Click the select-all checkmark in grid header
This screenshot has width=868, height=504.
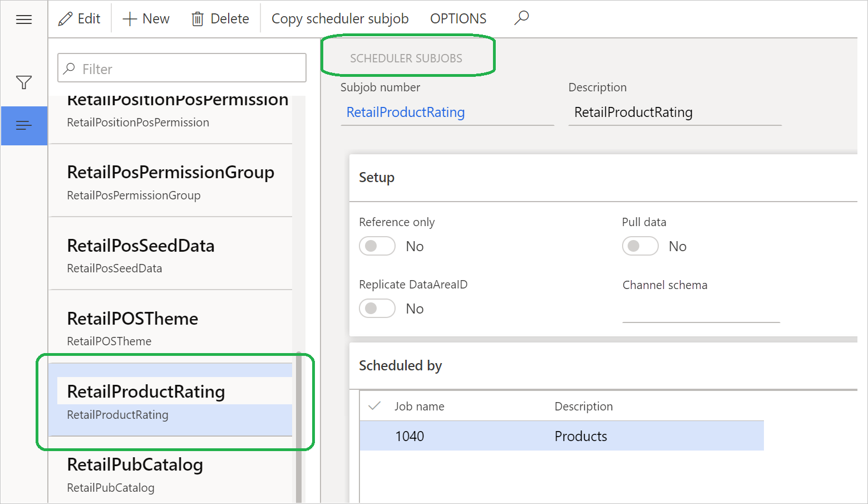click(x=374, y=406)
